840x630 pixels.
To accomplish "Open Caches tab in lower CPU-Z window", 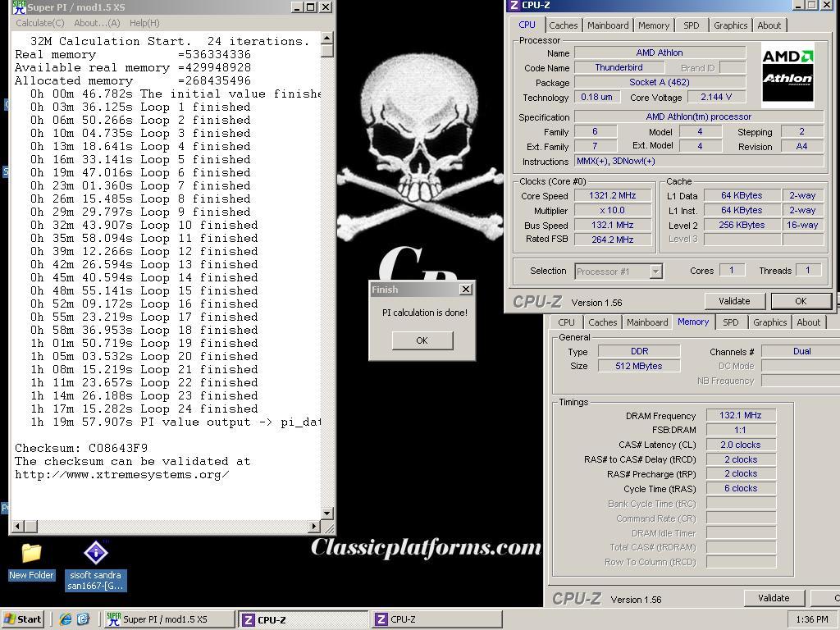I will 603,322.
